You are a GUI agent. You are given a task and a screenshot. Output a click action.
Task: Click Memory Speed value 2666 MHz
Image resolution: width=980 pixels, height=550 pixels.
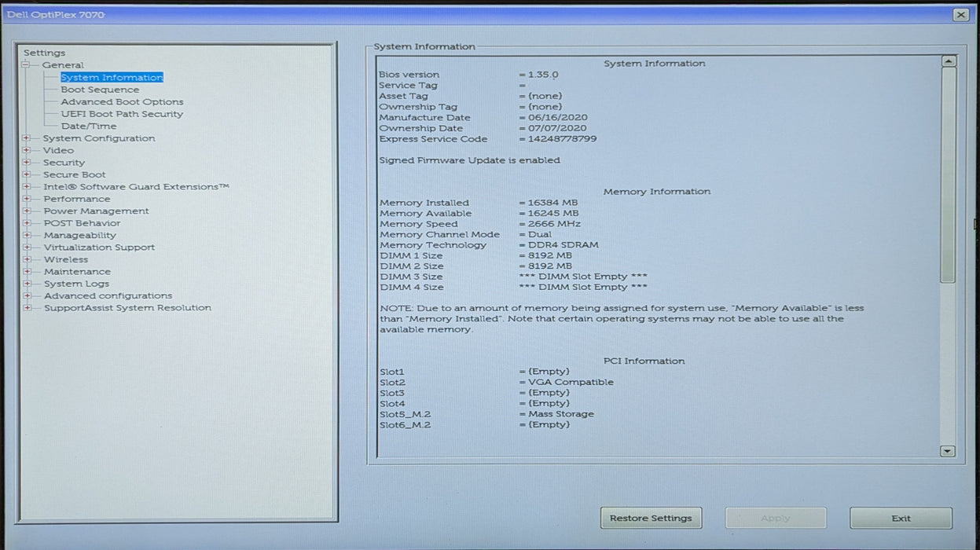(x=554, y=224)
